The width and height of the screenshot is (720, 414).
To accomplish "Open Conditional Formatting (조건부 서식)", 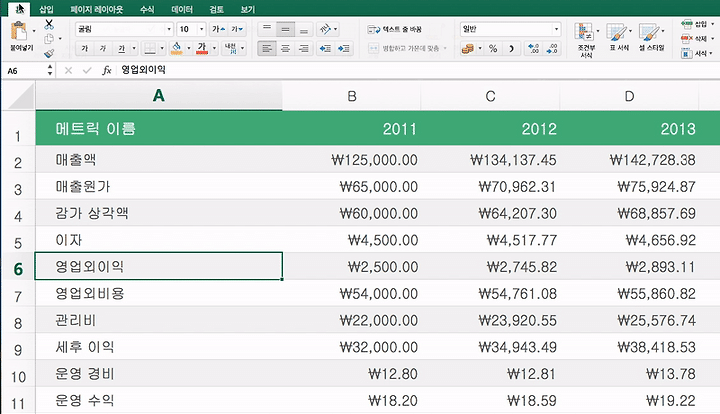I will (x=586, y=40).
